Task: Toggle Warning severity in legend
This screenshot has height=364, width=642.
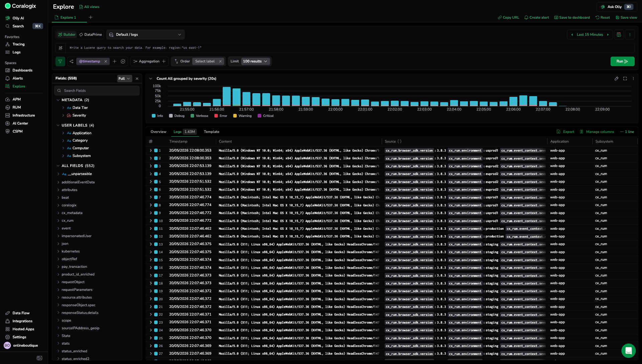Action: [x=242, y=116]
